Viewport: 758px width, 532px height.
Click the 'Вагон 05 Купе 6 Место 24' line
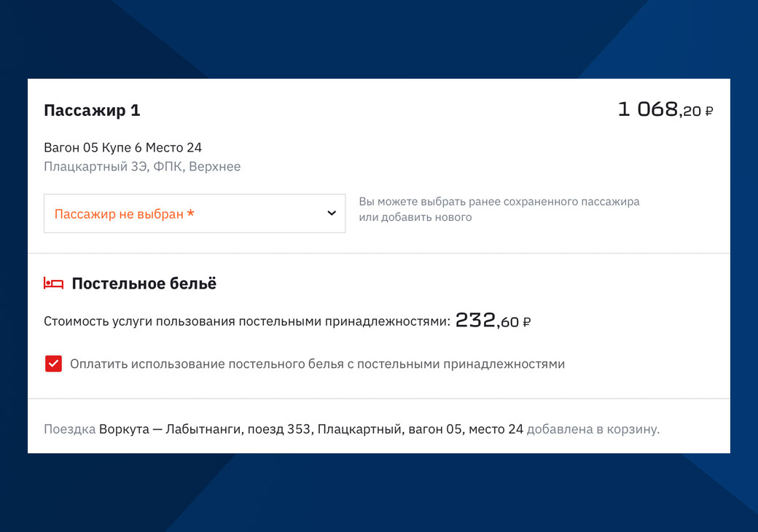click(122, 147)
